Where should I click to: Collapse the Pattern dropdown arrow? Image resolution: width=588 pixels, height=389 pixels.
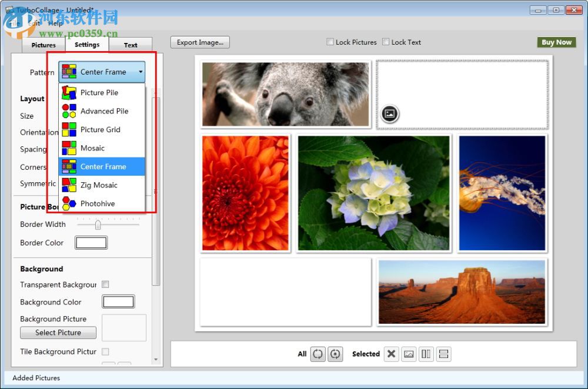coord(141,72)
